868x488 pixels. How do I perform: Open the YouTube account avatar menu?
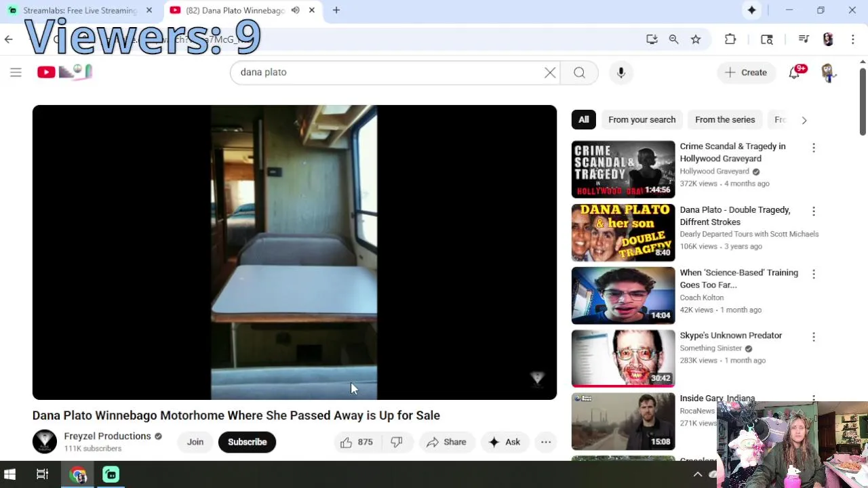tap(828, 73)
